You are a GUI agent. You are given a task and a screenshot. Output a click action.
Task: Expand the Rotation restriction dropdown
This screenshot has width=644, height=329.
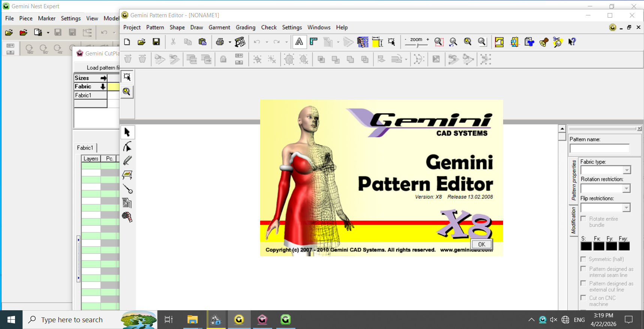tap(627, 188)
